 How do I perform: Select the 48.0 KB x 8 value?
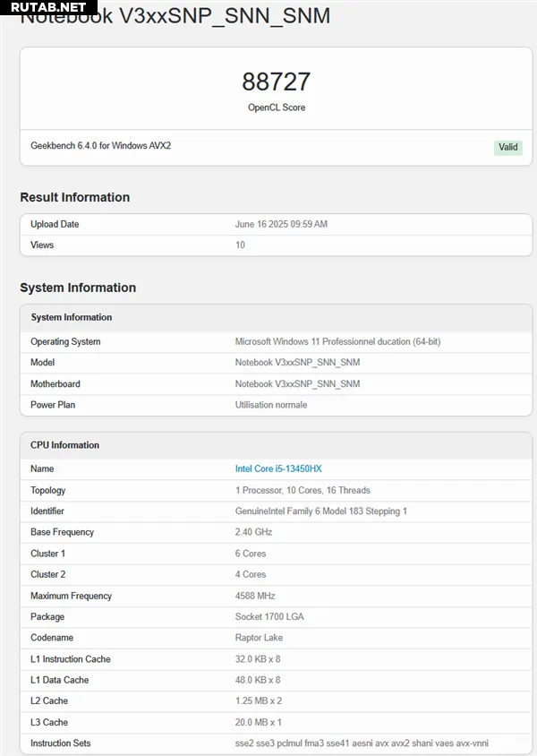(258, 680)
